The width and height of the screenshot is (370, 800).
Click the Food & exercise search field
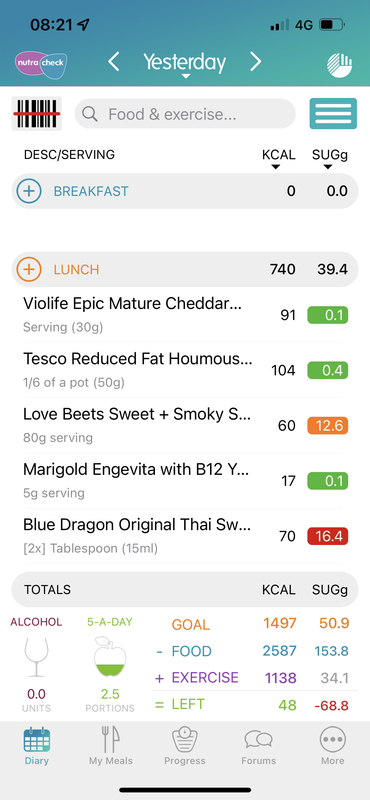[185, 114]
